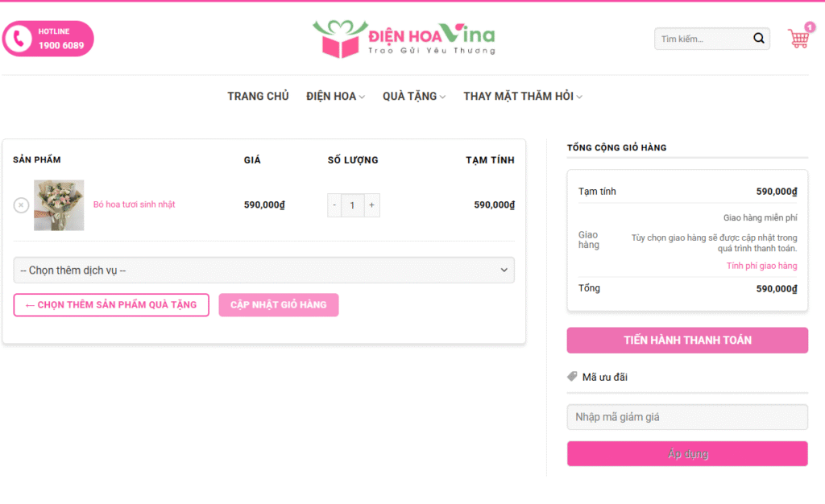Click the Nhập mã giảm giá field
The image size is (825, 504).
click(686, 417)
